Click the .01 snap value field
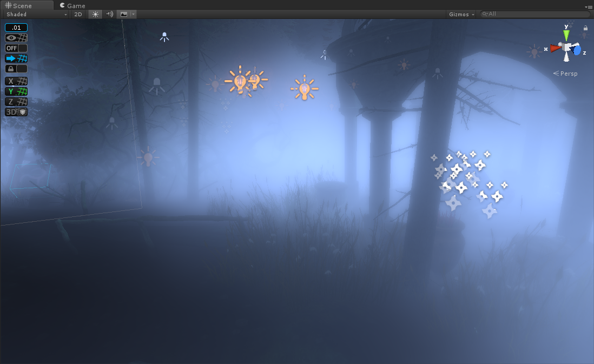 click(16, 28)
